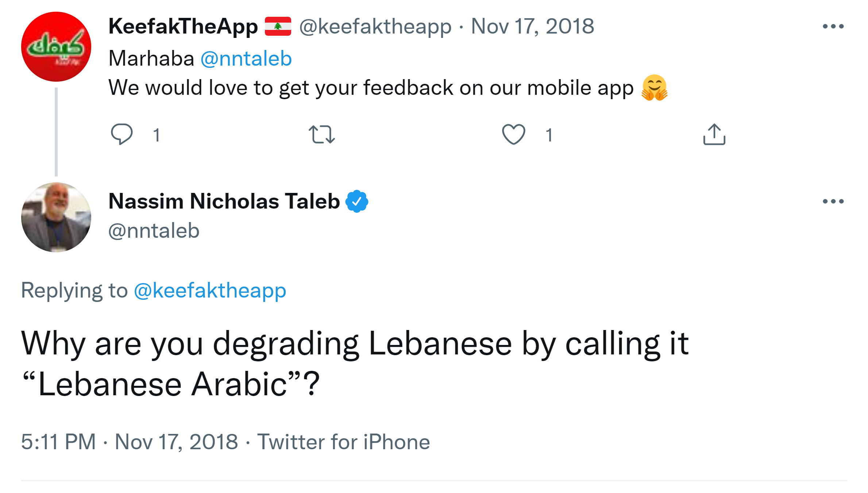
Task: Like the KeefakTheApp tweet with the heart
Action: click(x=513, y=134)
